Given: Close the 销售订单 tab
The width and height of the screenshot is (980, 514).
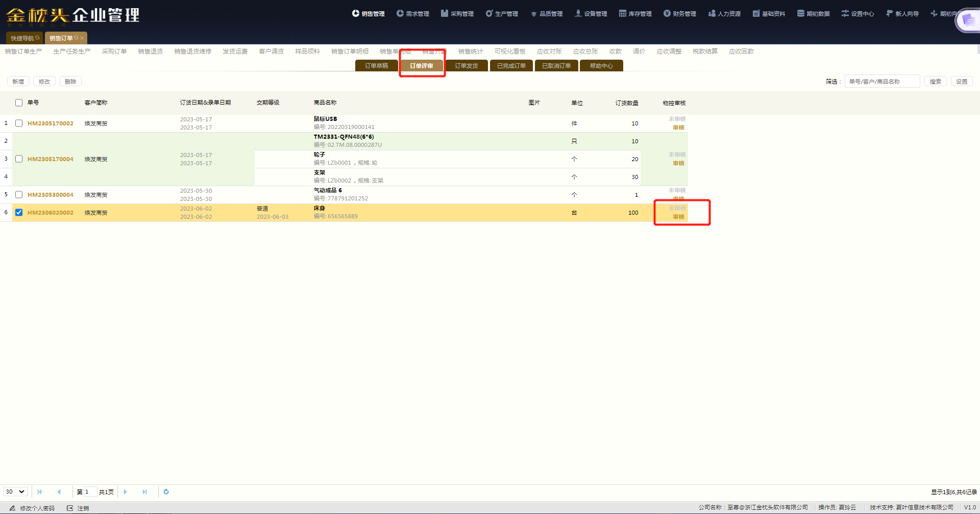Looking at the screenshot, I should click(82, 38).
